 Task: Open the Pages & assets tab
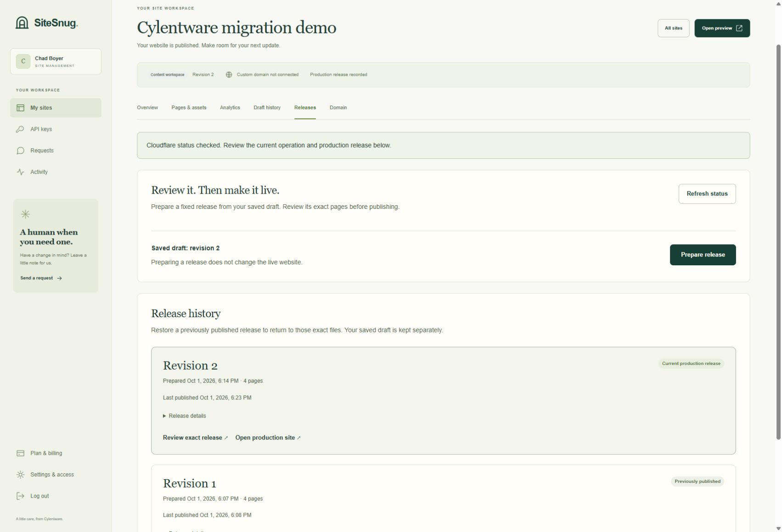point(189,107)
